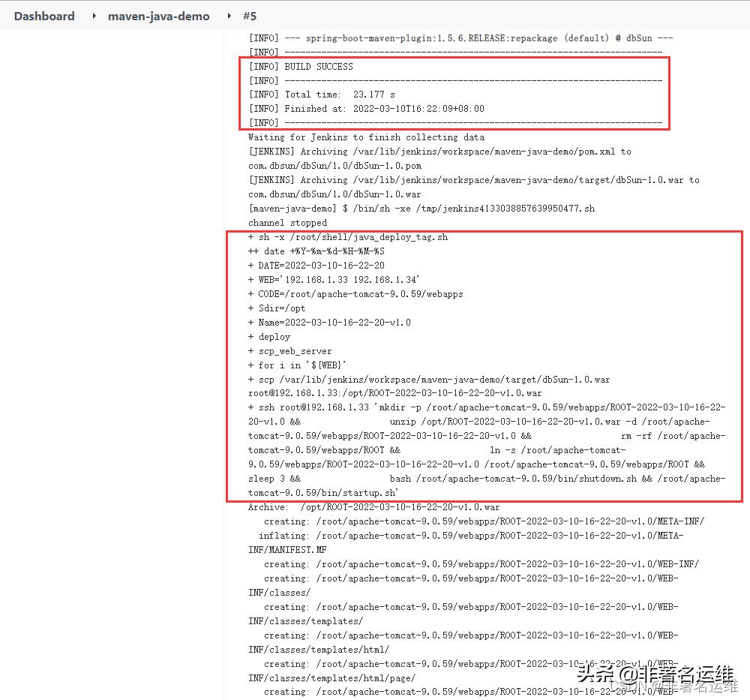
Task: Click the dbSun-1.0.war archiving entry
Action: pyautogui.click(x=469, y=180)
